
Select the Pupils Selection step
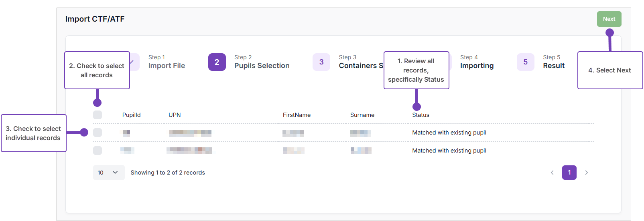pos(262,66)
